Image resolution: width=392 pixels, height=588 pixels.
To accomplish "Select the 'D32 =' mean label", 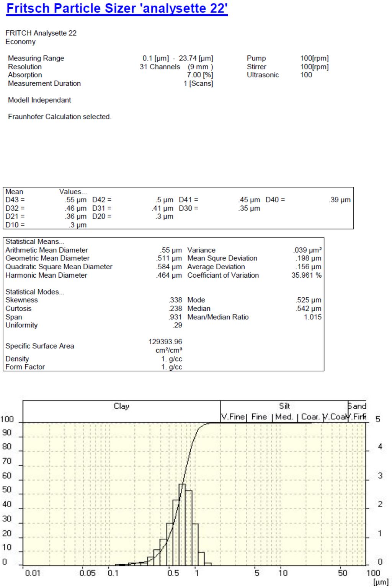I will tap(15, 208).
